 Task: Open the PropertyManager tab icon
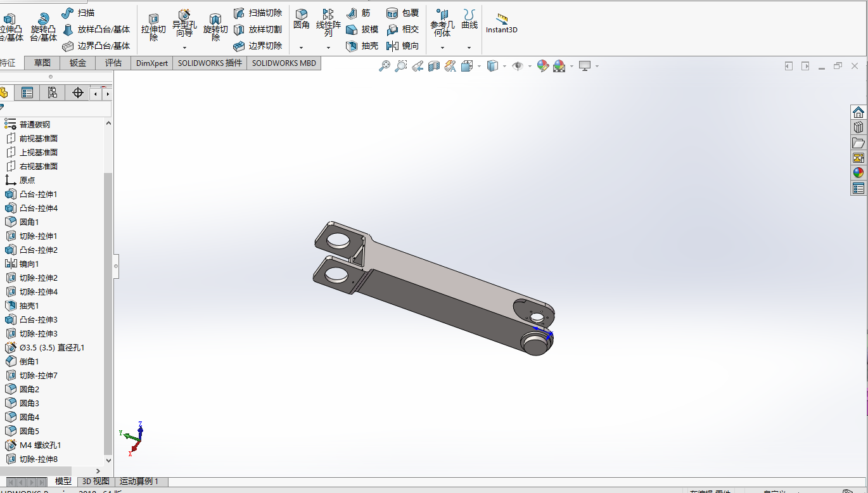[27, 93]
